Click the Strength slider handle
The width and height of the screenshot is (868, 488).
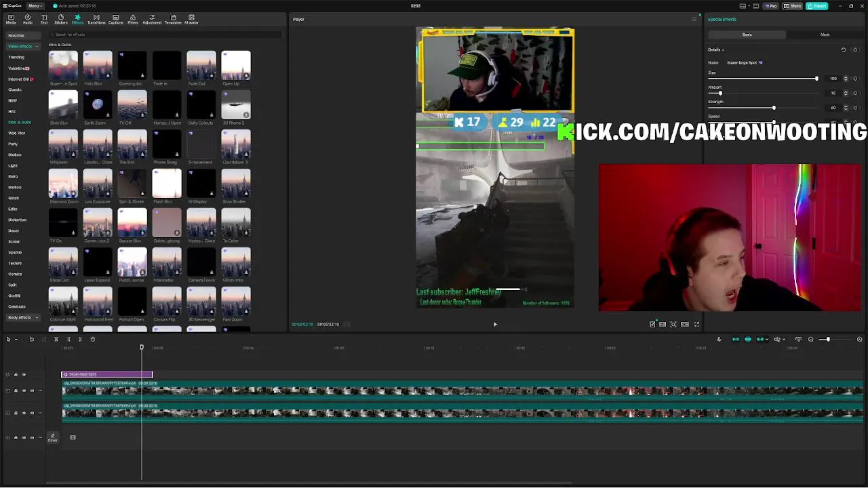pos(774,108)
